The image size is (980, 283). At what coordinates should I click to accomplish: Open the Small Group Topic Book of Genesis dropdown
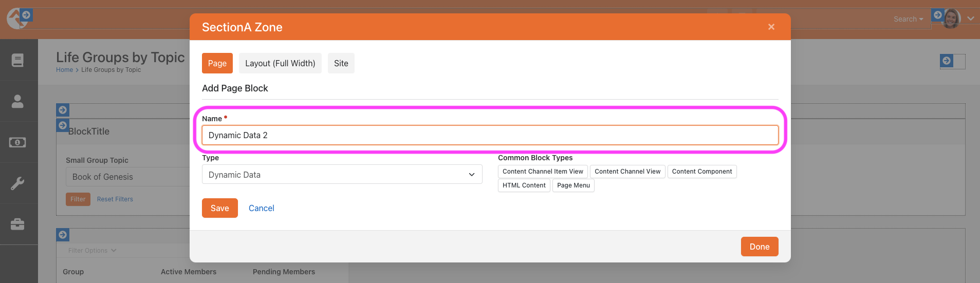tap(128, 177)
